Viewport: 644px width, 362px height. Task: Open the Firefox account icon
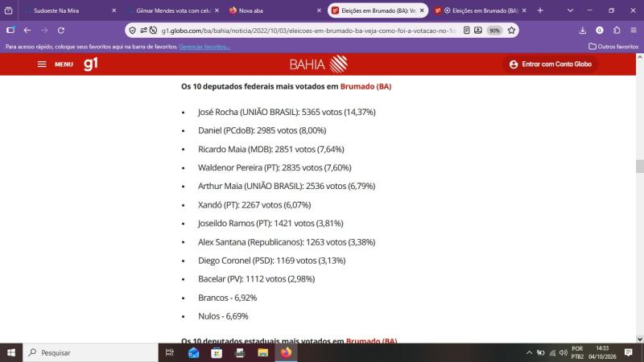[x=600, y=31]
